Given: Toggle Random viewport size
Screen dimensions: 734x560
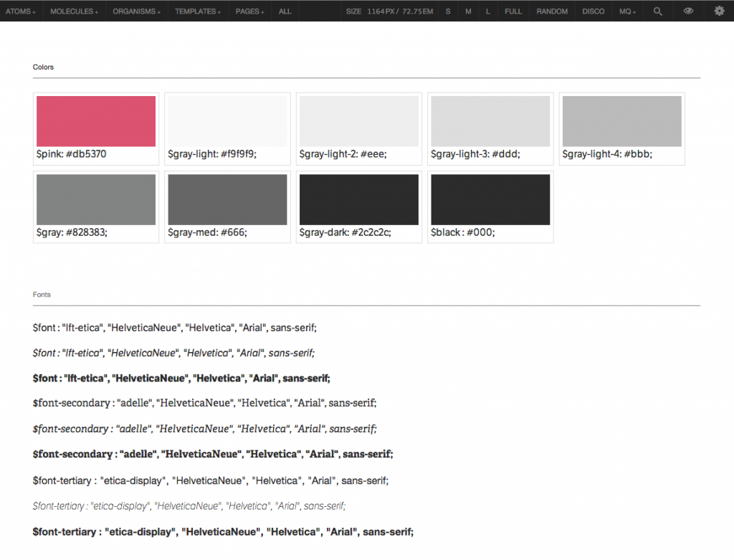Looking at the screenshot, I should coord(552,11).
